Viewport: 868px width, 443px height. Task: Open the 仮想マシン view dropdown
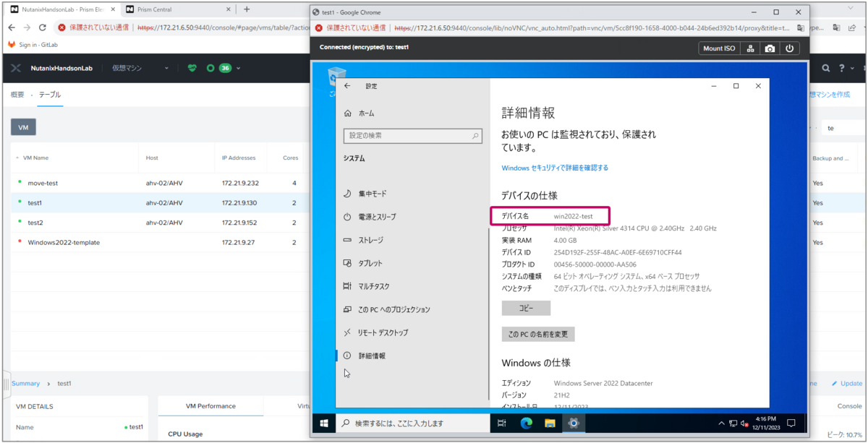pyautogui.click(x=140, y=68)
